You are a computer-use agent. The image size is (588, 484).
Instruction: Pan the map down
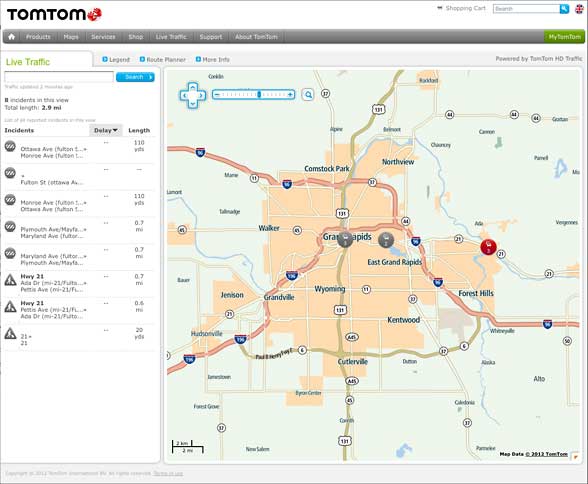coord(192,103)
